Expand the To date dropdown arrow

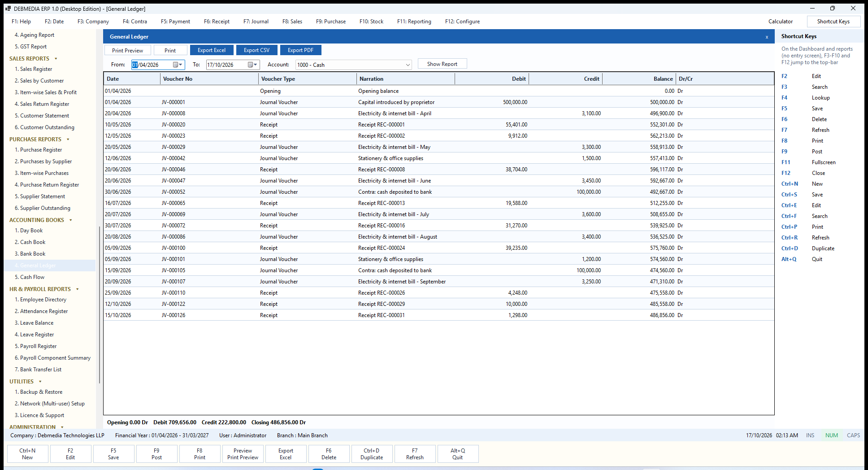click(256, 65)
